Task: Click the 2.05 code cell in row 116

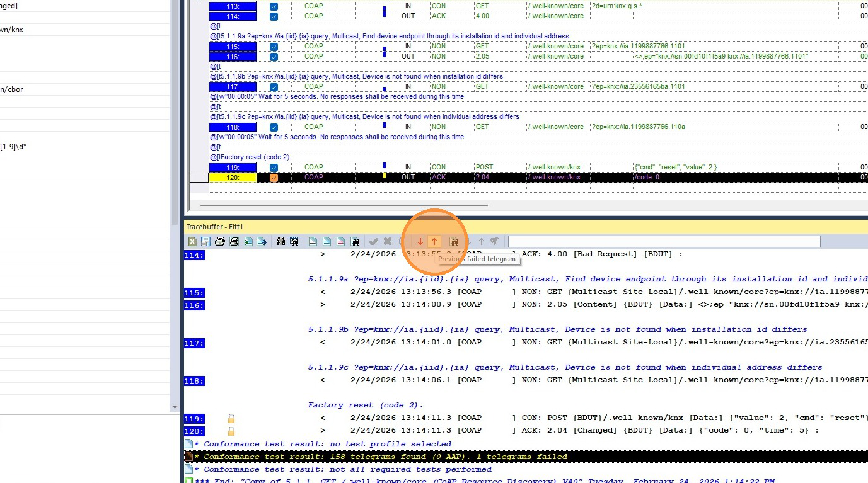Action: 500,57
